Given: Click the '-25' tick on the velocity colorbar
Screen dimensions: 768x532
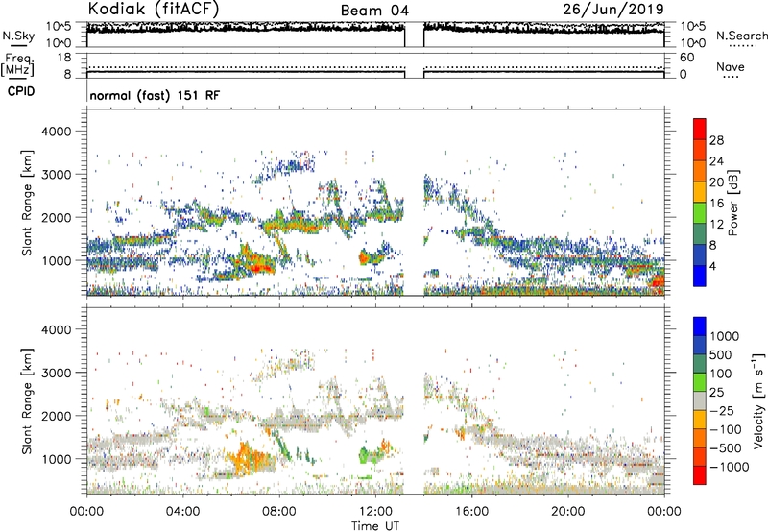Looking at the screenshot, I should pyautogui.click(x=725, y=410).
